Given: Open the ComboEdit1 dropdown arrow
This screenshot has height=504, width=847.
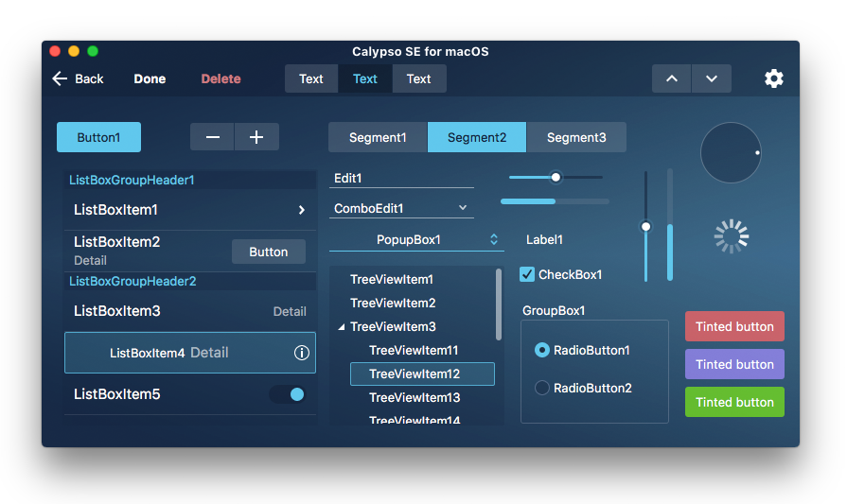Looking at the screenshot, I should 463,208.
